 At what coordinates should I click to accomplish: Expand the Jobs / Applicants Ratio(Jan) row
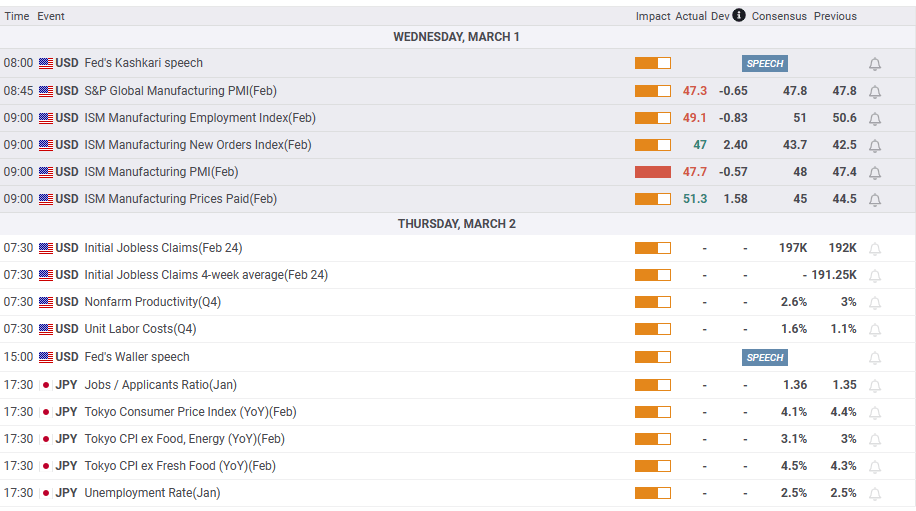click(x=160, y=385)
